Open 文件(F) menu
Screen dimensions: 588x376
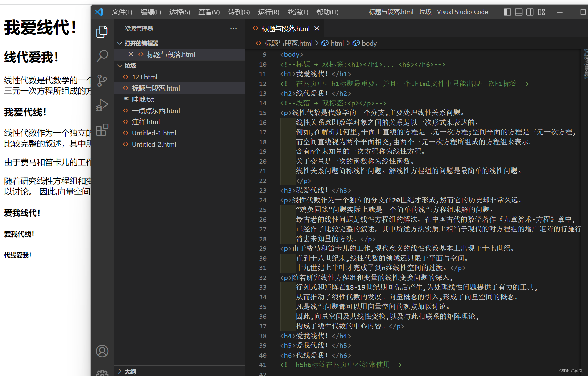click(x=122, y=12)
